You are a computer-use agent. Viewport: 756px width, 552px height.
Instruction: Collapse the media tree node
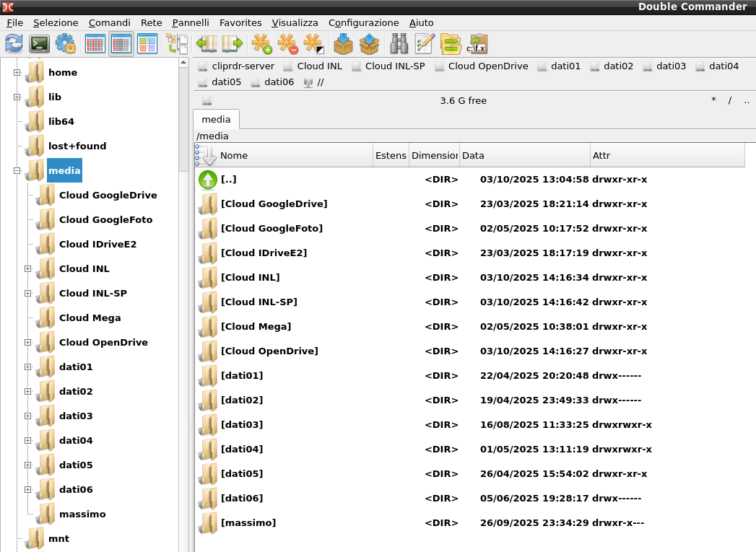[x=17, y=170]
